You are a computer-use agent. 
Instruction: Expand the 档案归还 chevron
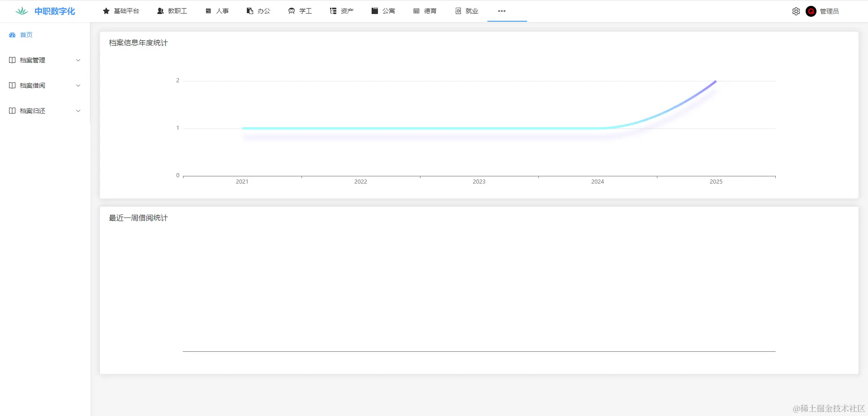coord(78,111)
